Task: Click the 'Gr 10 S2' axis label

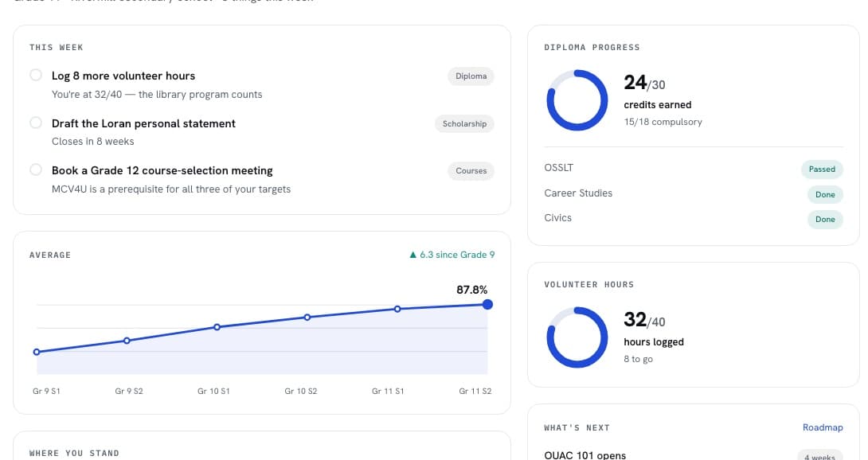Action: click(300, 391)
